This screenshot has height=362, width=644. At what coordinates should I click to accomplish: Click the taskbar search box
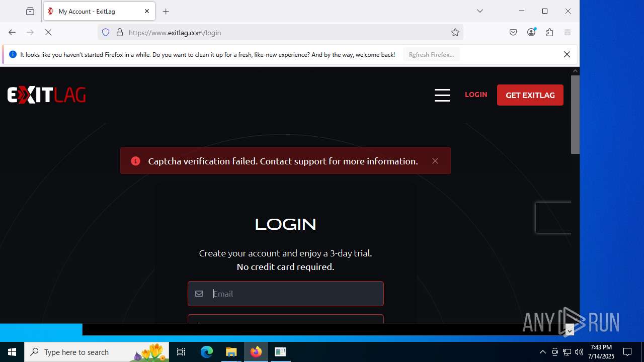[97, 352]
